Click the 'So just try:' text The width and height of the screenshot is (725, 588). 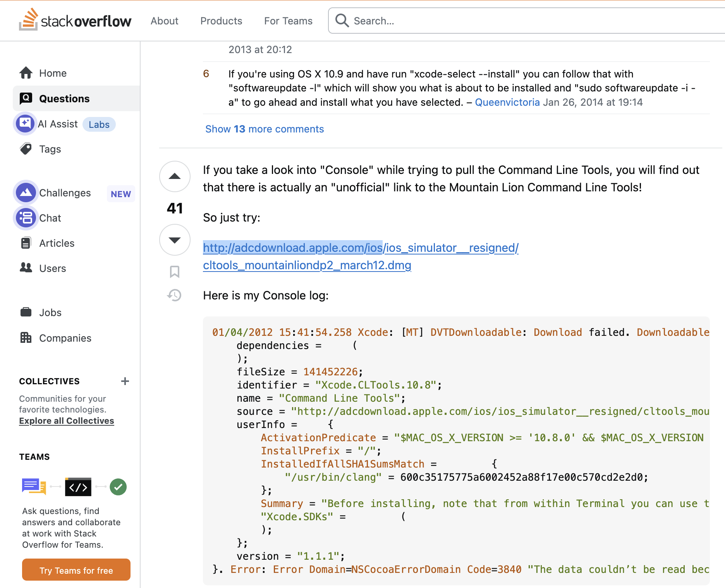[x=232, y=218]
